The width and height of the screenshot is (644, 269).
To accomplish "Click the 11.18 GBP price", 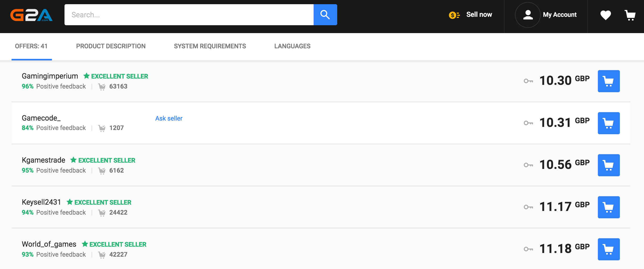I will [x=565, y=249].
